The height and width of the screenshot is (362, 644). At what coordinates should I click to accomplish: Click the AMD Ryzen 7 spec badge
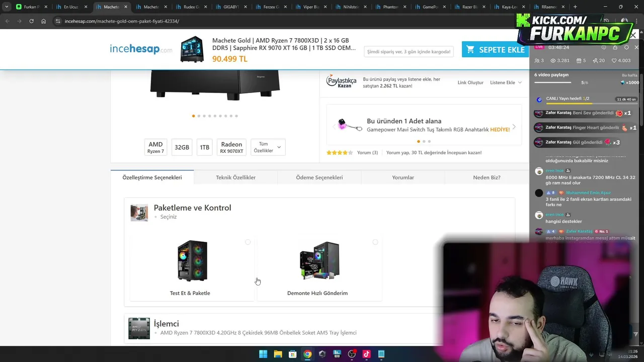coord(155,147)
